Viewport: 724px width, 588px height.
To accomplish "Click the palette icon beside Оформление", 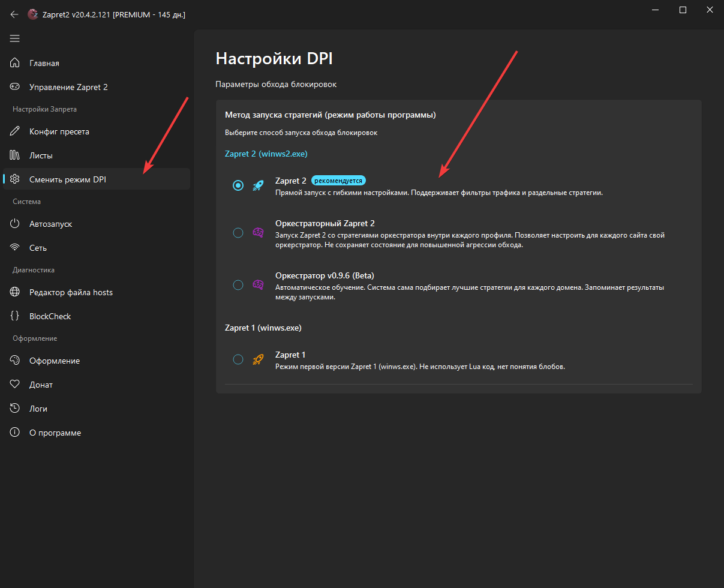I will tap(16, 361).
